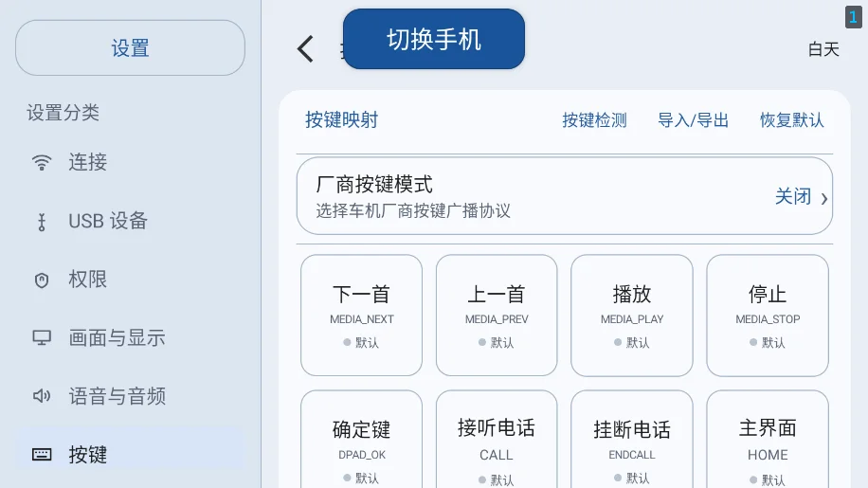Click 恢复默认 restore defaults
Screen dimensions: 868x488
pos(792,120)
